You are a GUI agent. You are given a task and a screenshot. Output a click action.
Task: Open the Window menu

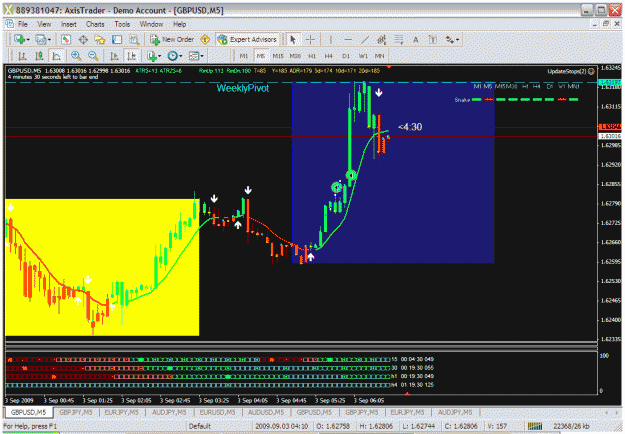(151, 24)
